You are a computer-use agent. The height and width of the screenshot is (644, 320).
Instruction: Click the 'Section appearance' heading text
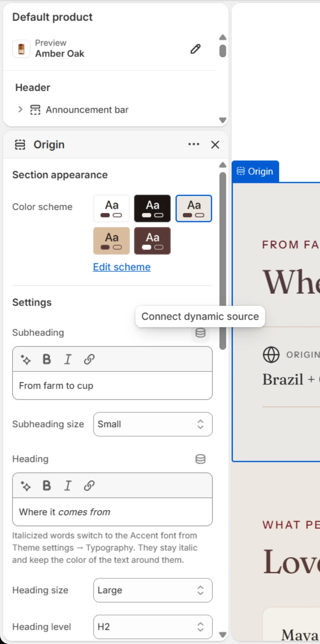[60, 175]
